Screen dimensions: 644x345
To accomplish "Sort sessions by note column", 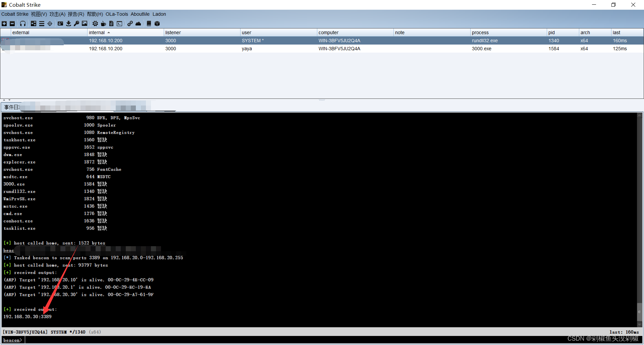I will (x=432, y=32).
